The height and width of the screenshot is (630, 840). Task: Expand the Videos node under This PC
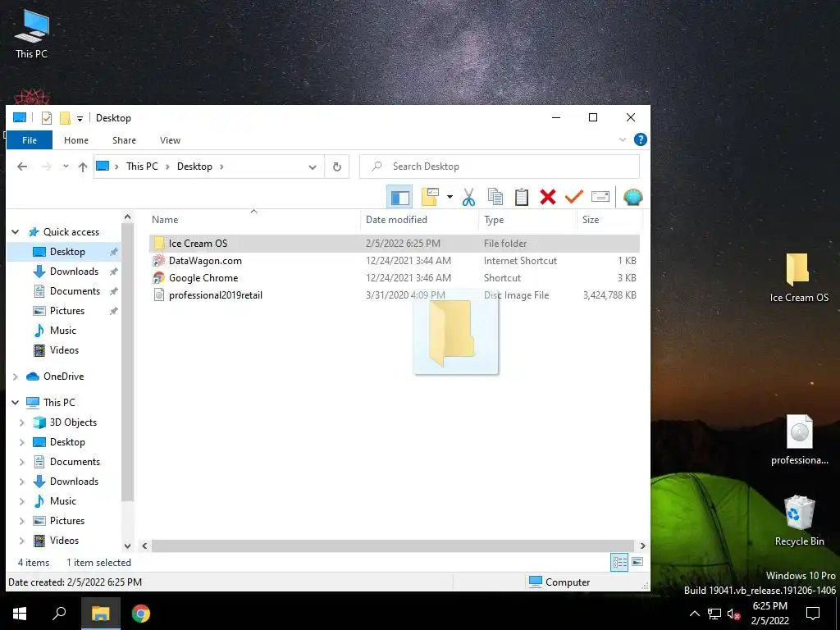point(22,541)
